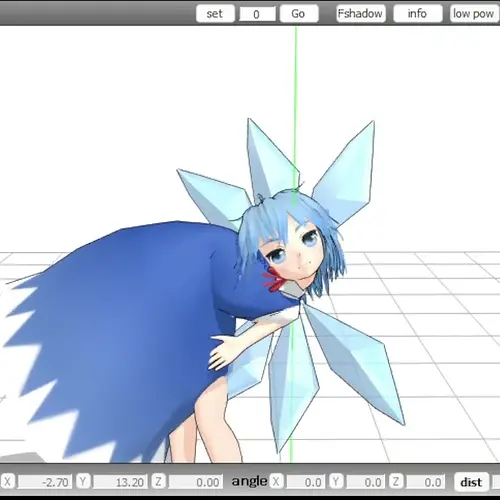Open the info display button
This screenshot has width=500, height=500.
pyautogui.click(x=418, y=14)
